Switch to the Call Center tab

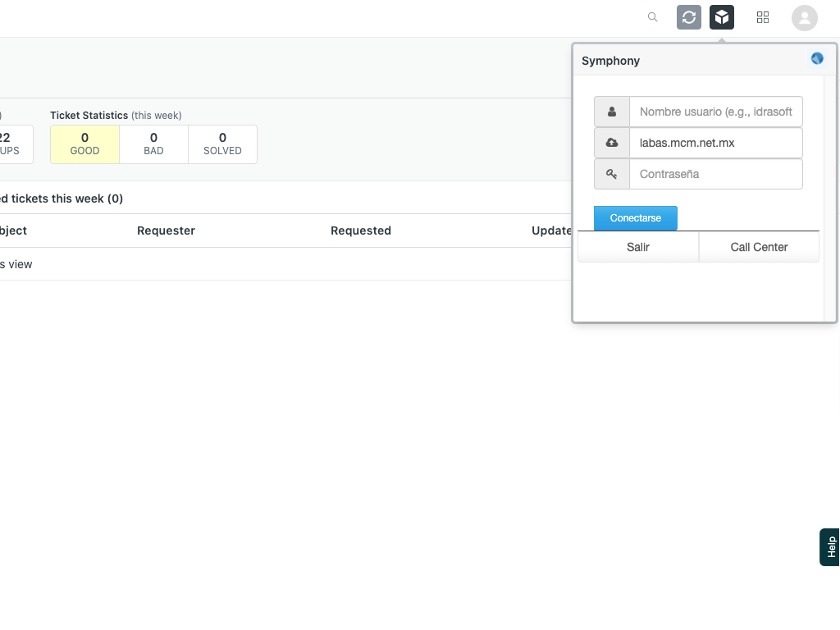click(x=759, y=247)
